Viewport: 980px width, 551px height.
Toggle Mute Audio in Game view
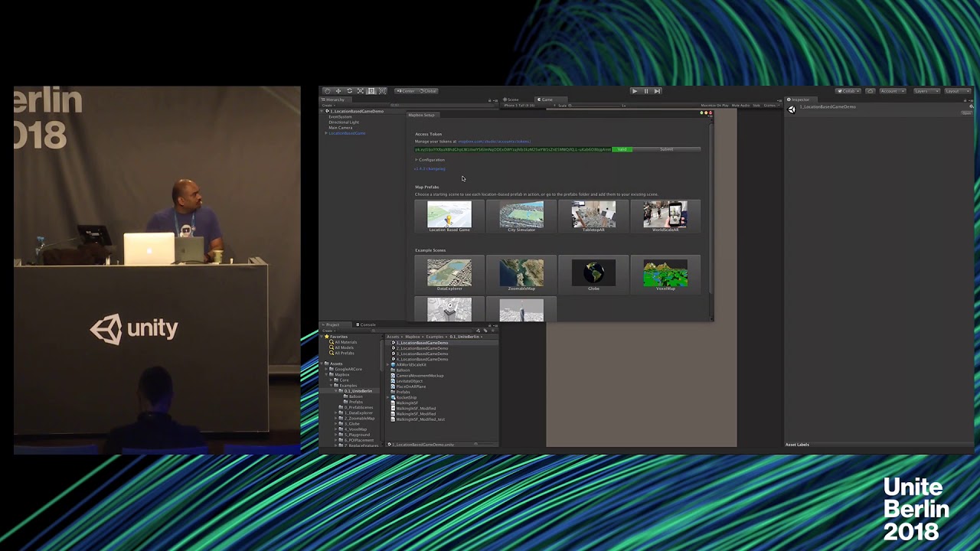pos(740,106)
